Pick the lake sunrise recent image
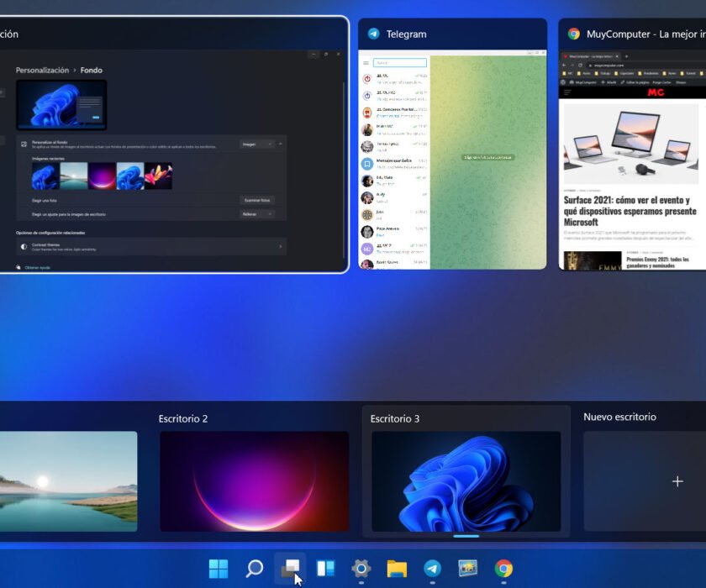706x588 pixels. click(74, 176)
